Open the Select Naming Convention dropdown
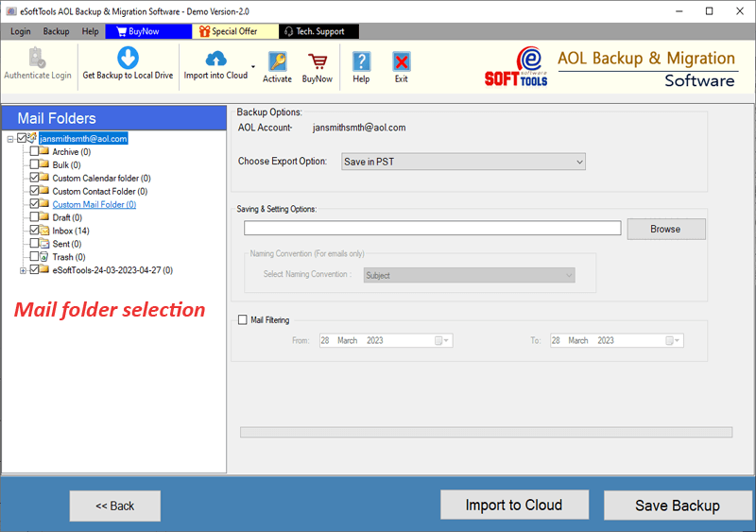756x532 pixels. (x=469, y=275)
